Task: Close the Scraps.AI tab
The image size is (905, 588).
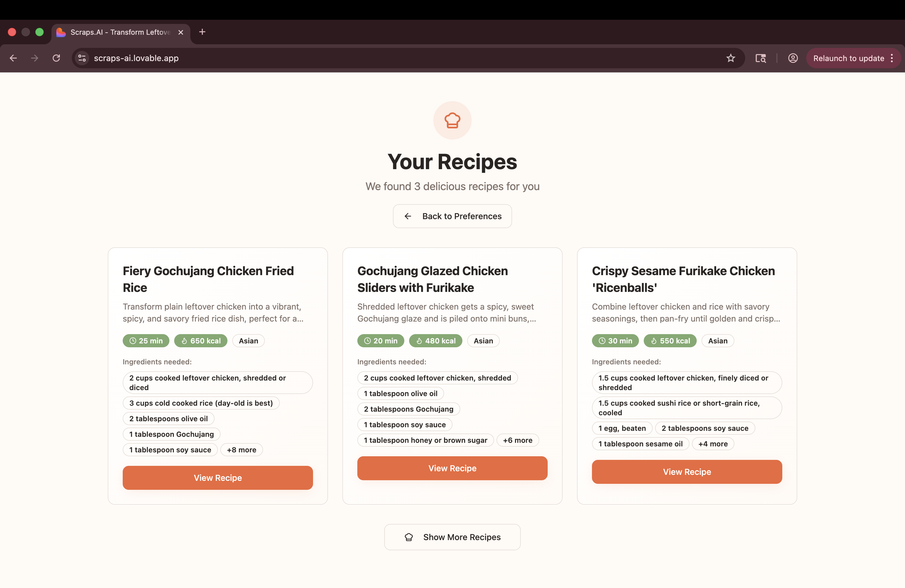Action: [x=181, y=32]
